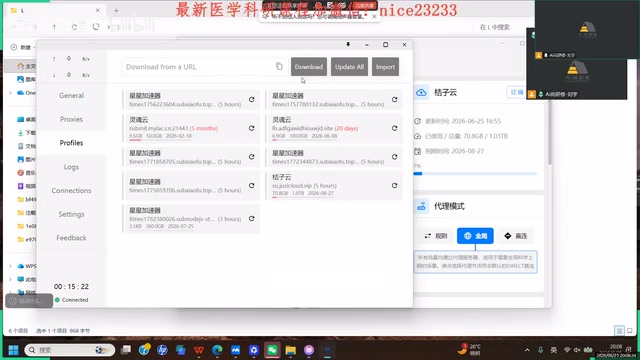The image size is (640, 360).
Task: Click the weather widget on the taskbar
Action: coord(469,349)
